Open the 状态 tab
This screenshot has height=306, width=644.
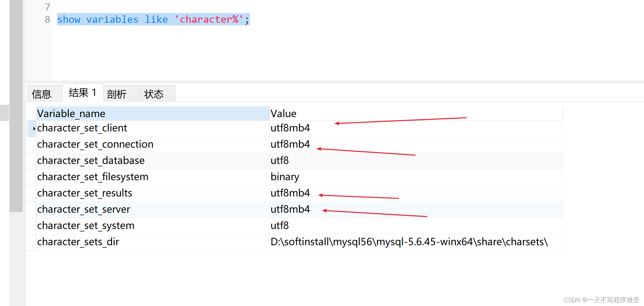point(157,94)
